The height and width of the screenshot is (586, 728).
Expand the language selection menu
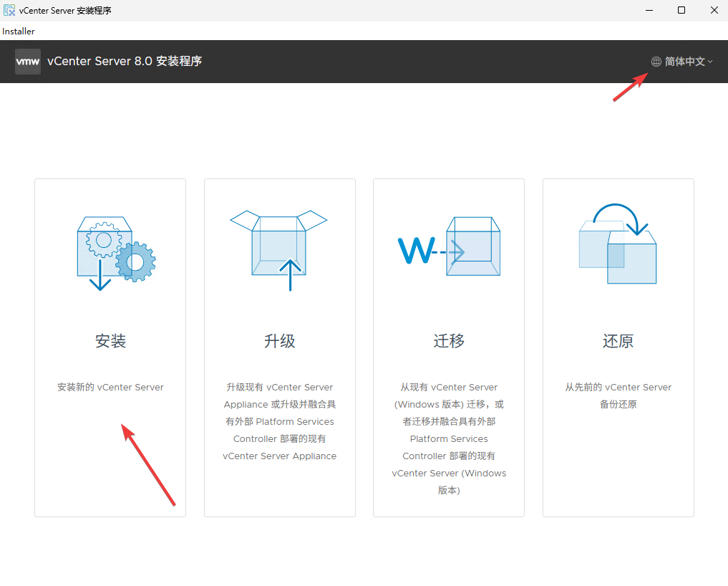(x=681, y=62)
